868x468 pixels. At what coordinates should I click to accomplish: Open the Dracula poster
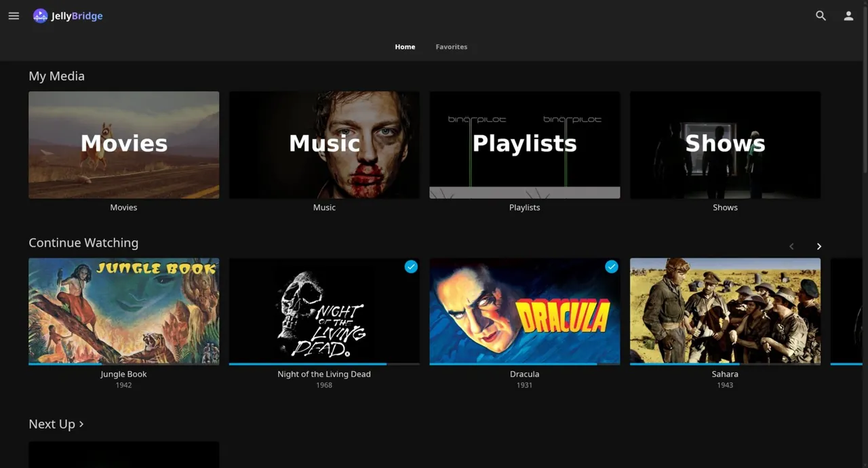point(525,311)
